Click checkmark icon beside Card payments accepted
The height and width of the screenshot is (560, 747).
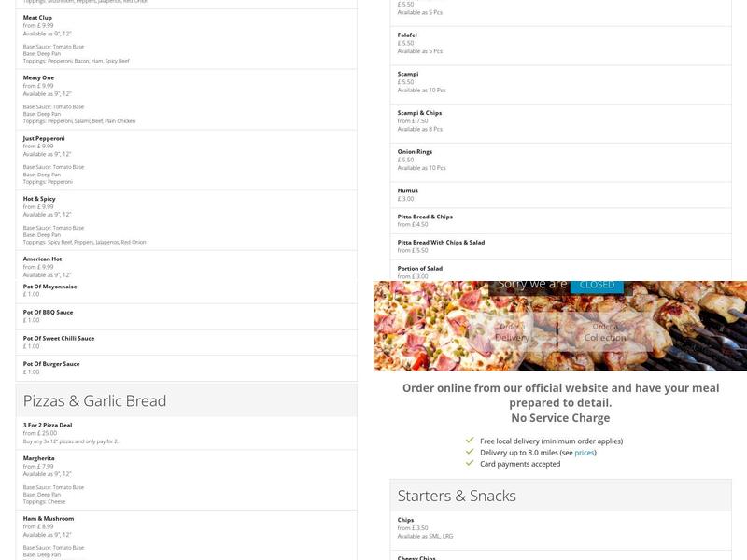470,464
